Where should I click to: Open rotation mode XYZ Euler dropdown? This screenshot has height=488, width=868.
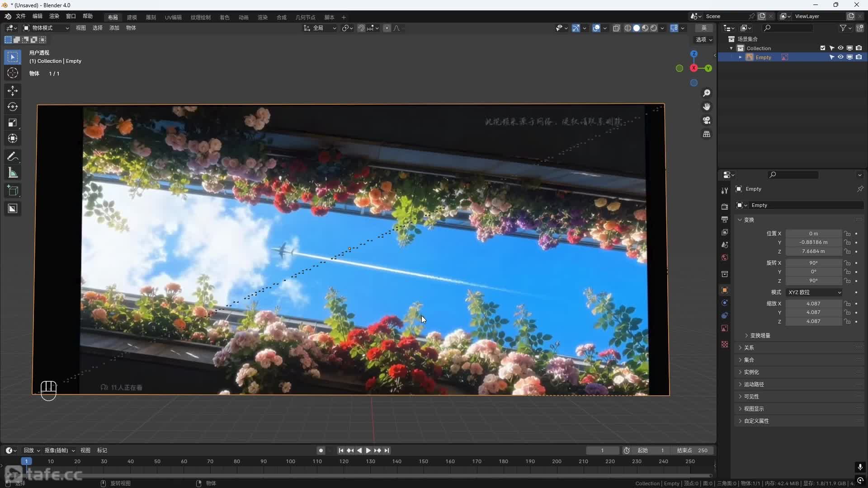(x=814, y=292)
